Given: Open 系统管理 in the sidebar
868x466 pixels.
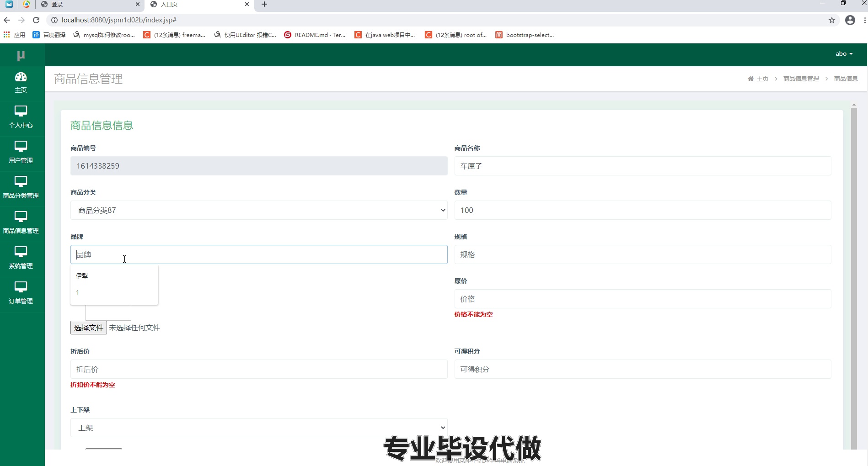Looking at the screenshot, I should coord(21,258).
